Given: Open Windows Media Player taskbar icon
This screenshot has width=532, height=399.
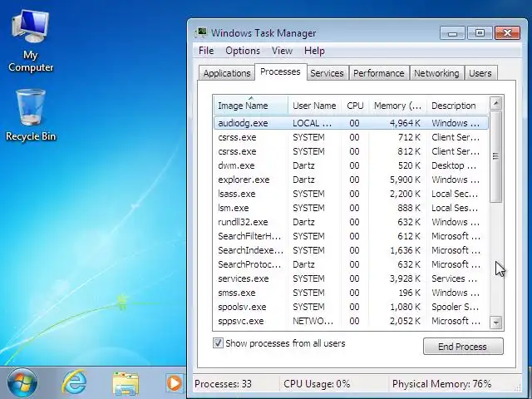Looking at the screenshot, I should pyautogui.click(x=175, y=383).
